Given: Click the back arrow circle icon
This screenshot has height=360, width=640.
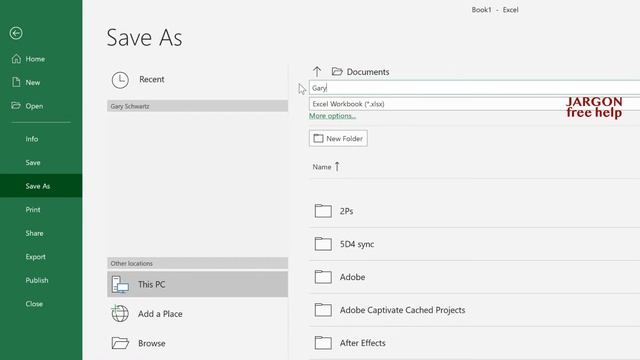Looking at the screenshot, I should point(16,33).
